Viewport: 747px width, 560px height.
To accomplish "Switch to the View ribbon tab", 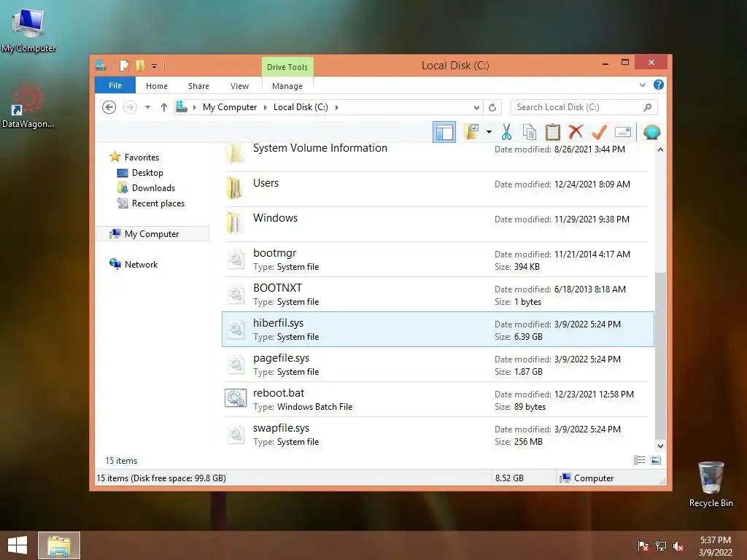I will pos(239,86).
